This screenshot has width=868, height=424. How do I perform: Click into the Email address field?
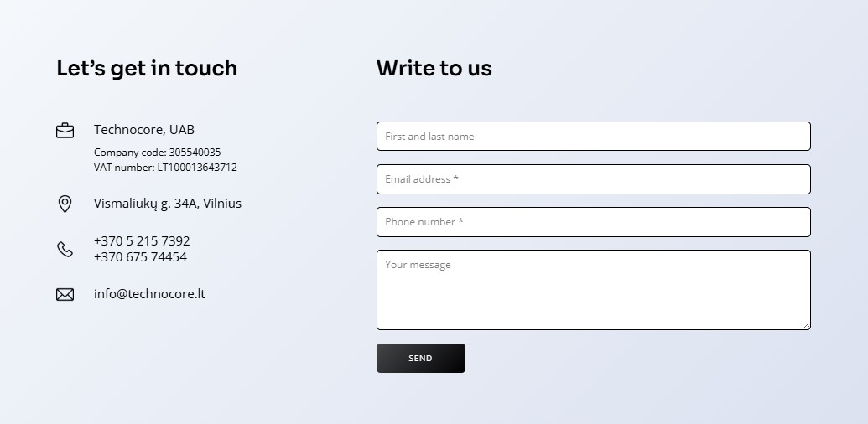[594, 179]
